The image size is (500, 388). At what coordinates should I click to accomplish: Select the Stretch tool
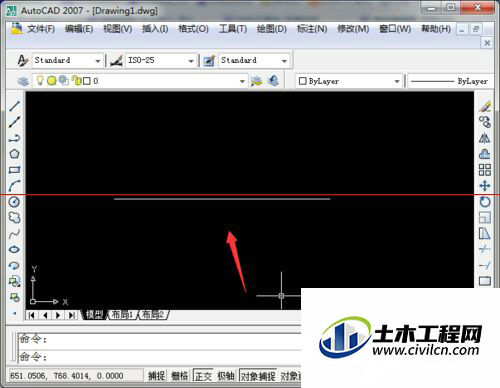click(485, 234)
